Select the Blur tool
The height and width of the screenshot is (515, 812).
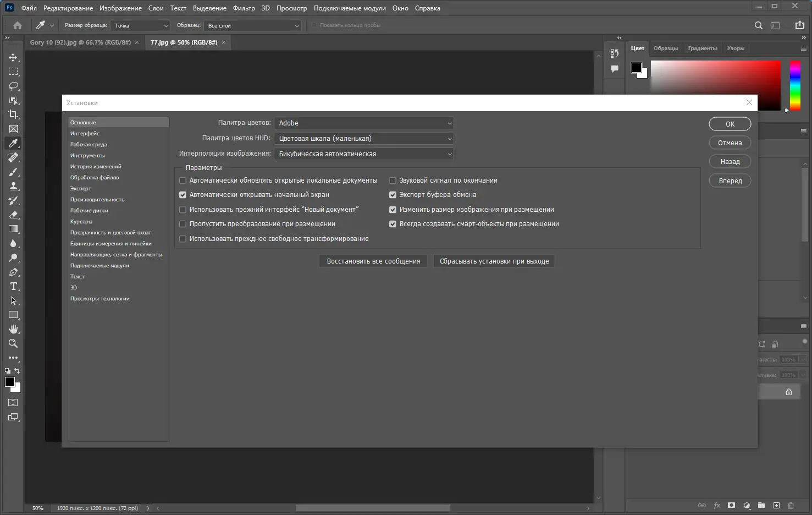[13, 243]
